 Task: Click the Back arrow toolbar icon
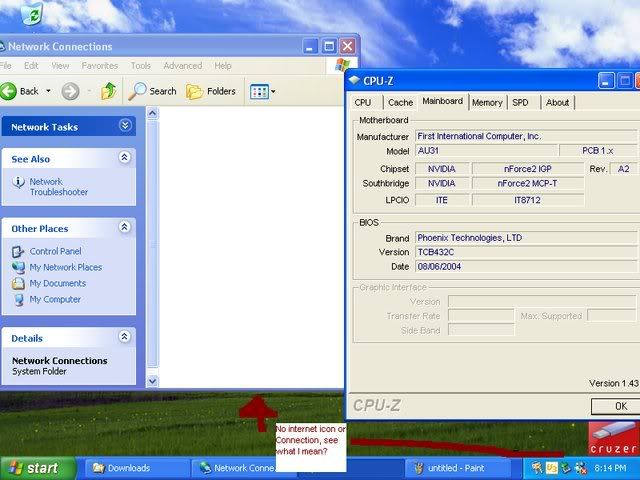pyautogui.click(x=9, y=91)
